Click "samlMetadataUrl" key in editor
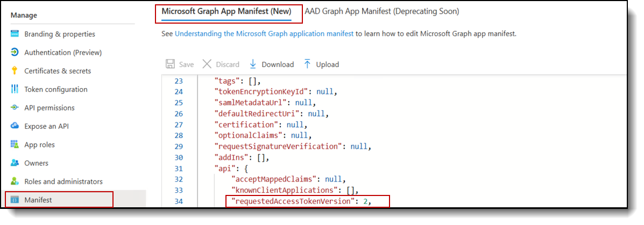This screenshot has height=225, width=644. coord(252,103)
